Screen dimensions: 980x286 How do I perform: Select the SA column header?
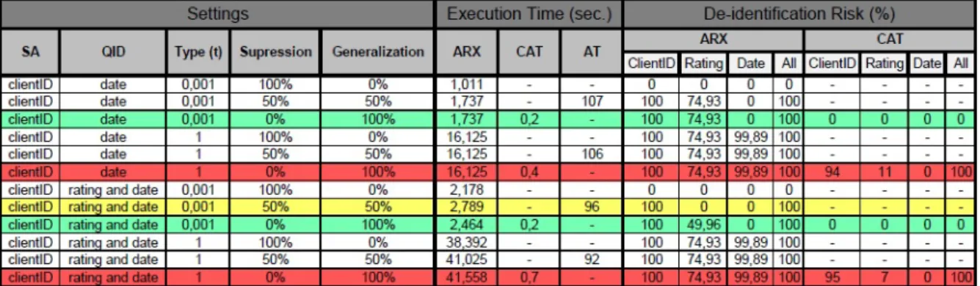coord(29,52)
